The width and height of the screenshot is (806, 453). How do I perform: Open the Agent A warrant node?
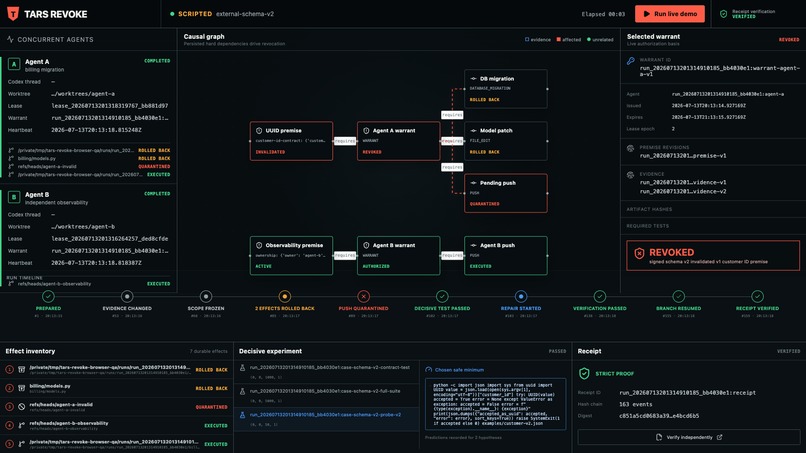click(398, 141)
